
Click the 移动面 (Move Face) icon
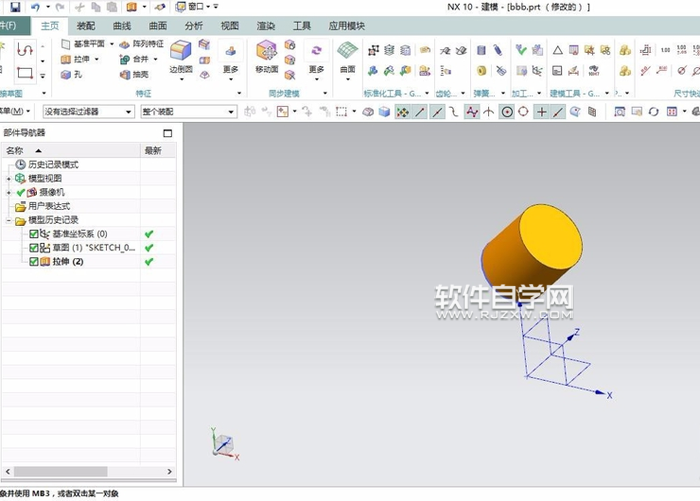(x=266, y=57)
